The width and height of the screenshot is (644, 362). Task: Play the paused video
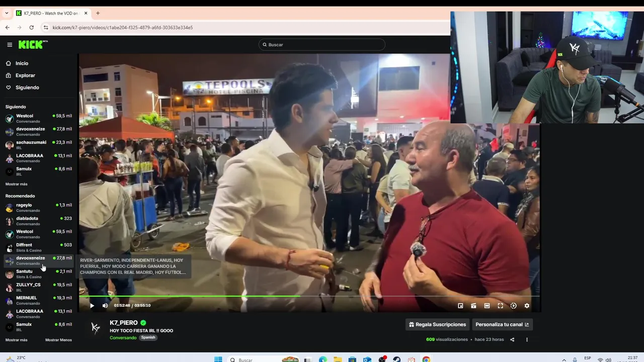pos(92,306)
